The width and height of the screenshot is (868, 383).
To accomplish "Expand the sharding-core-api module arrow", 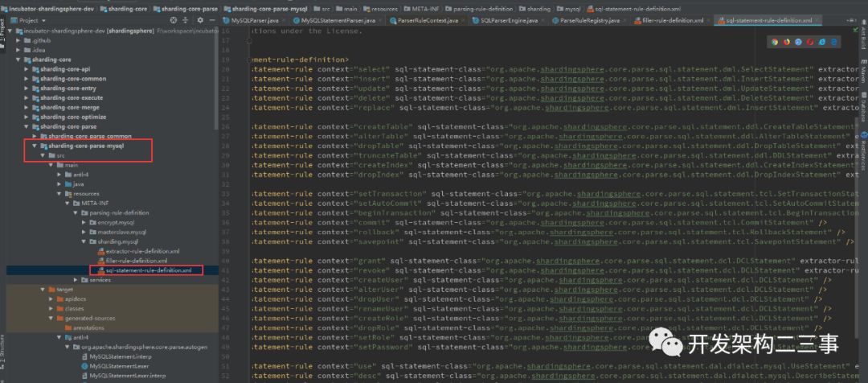I will pyautogui.click(x=26, y=69).
